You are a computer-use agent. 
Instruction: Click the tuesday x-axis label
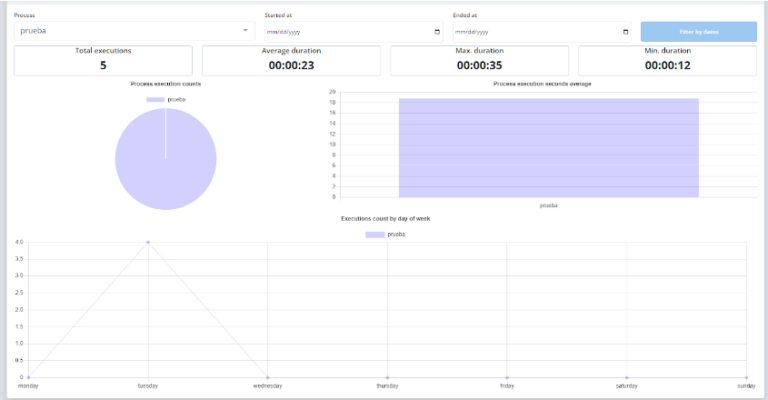[148, 386]
